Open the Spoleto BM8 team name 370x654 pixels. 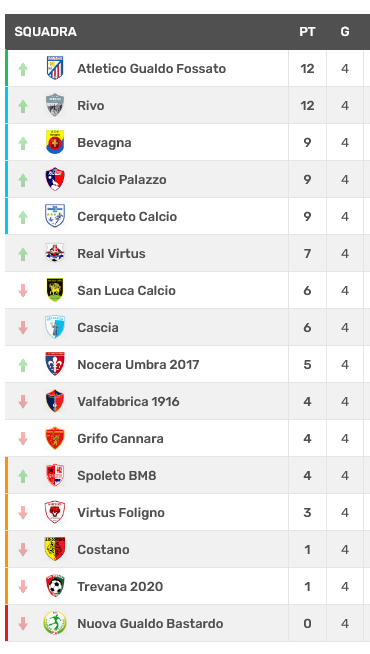117,475
